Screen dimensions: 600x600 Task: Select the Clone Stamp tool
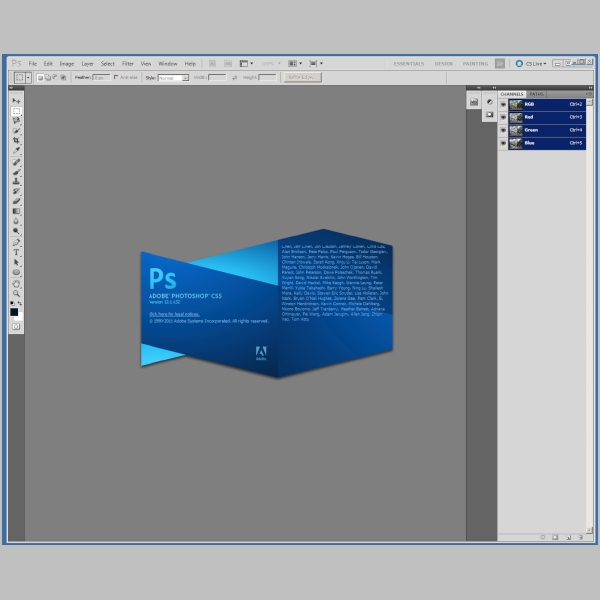[16, 181]
